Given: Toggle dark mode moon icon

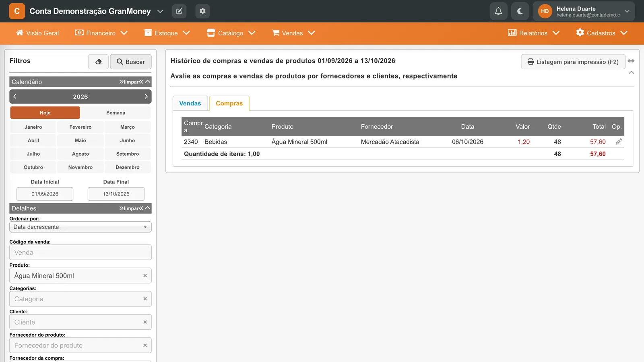Looking at the screenshot, I should tap(520, 11).
